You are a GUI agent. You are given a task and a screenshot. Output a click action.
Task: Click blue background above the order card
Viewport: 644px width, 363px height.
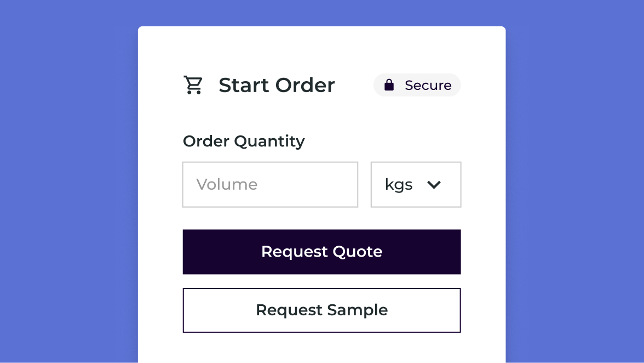pyautogui.click(x=321, y=12)
